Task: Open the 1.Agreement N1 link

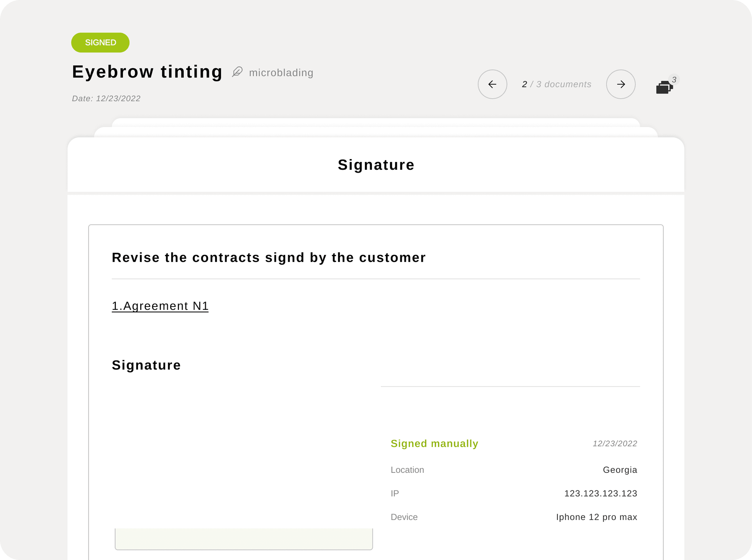Action: click(x=160, y=306)
